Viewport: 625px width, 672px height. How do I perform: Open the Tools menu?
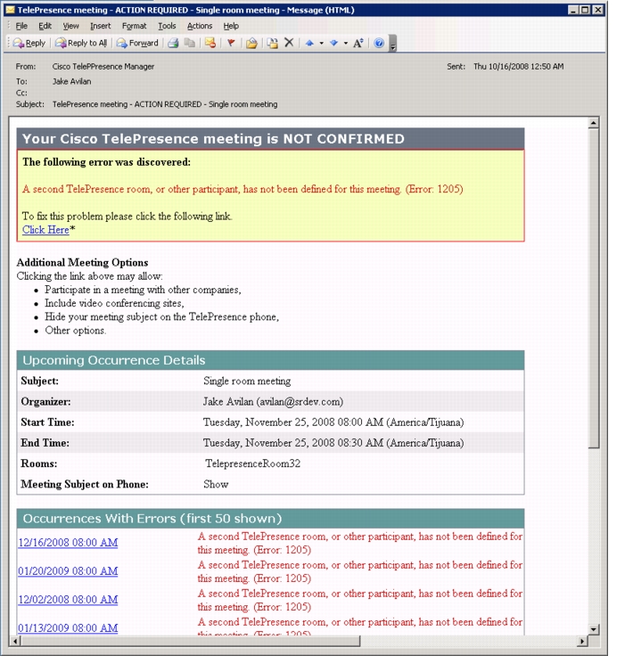coord(167,26)
